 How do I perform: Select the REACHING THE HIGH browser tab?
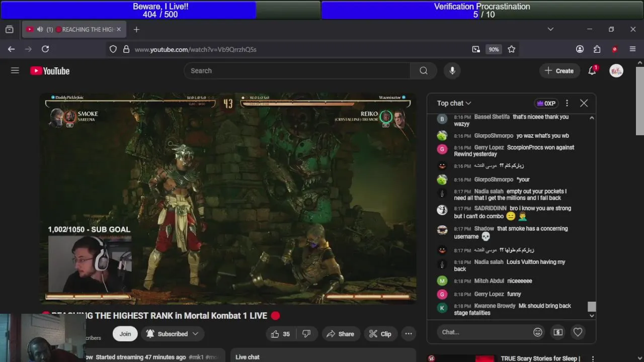[x=74, y=30]
